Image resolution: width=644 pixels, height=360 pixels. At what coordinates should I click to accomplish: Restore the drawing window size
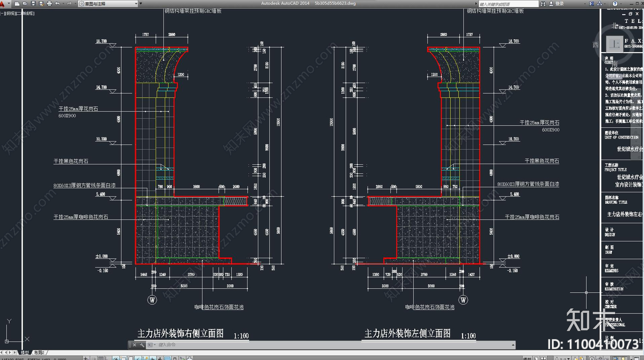(630, 14)
